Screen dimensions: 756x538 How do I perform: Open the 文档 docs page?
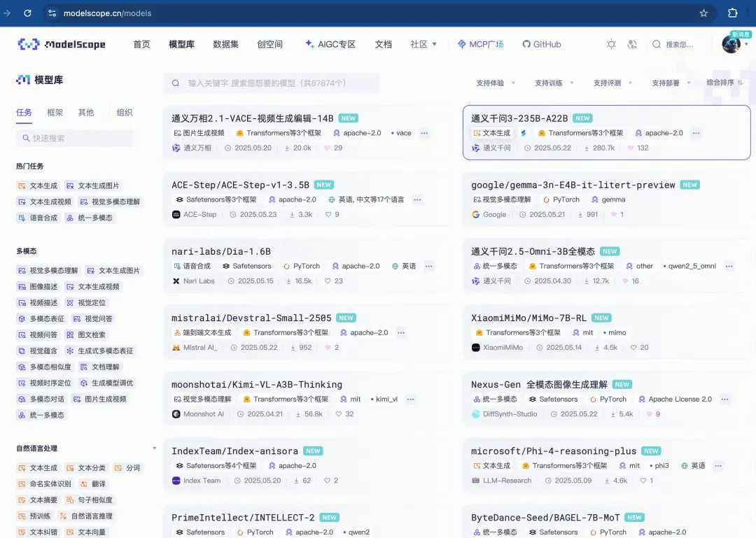[384, 44]
